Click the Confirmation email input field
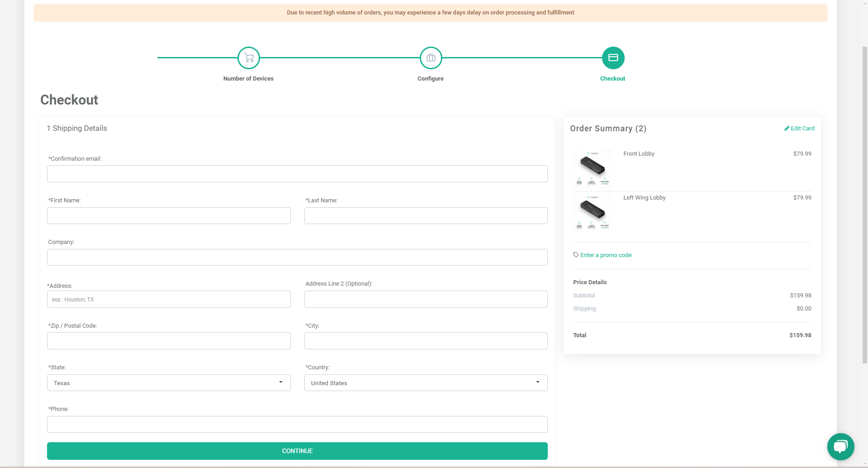Image resolution: width=868 pixels, height=468 pixels. [297, 174]
